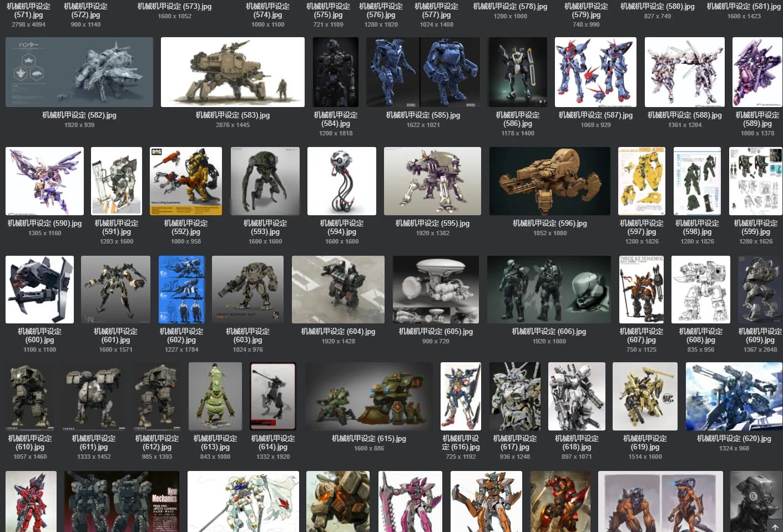Select thumbnail 机械机甲设定 (597).jpg
The image size is (783, 532).
pos(641,181)
